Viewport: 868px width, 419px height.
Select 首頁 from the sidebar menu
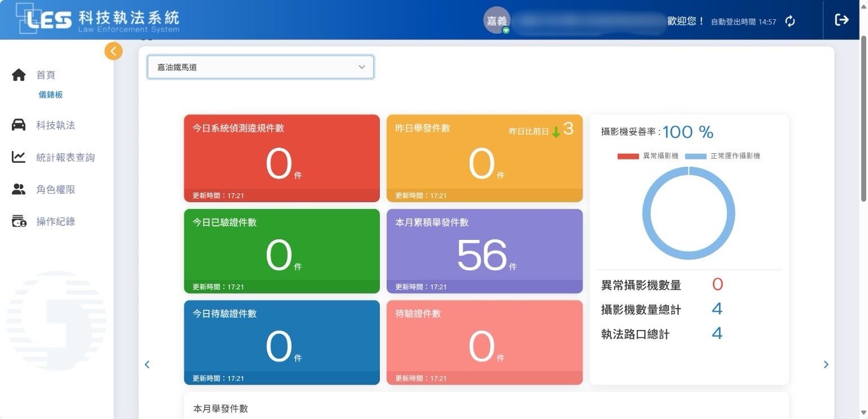(46, 74)
